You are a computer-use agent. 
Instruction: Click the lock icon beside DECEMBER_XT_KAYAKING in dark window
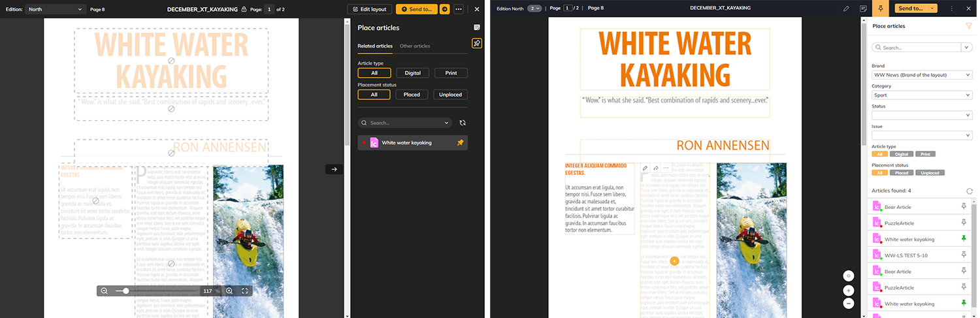[x=244, y=9]
